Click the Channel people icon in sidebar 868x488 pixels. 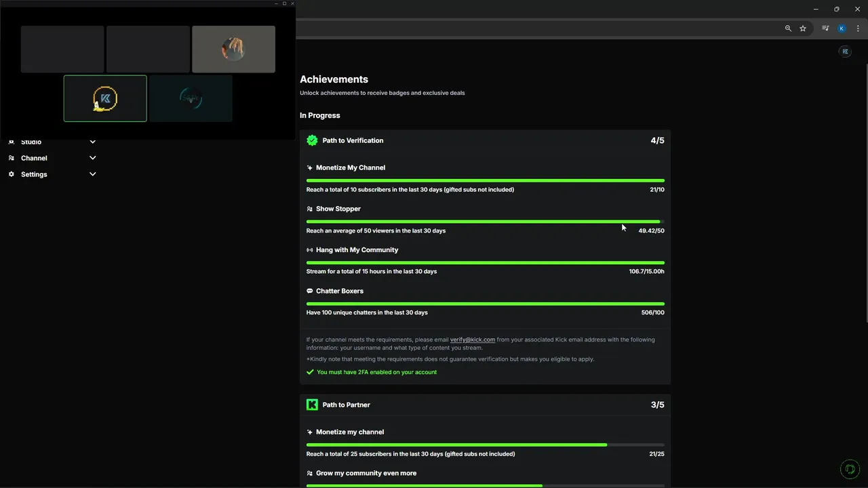(12, 158)
